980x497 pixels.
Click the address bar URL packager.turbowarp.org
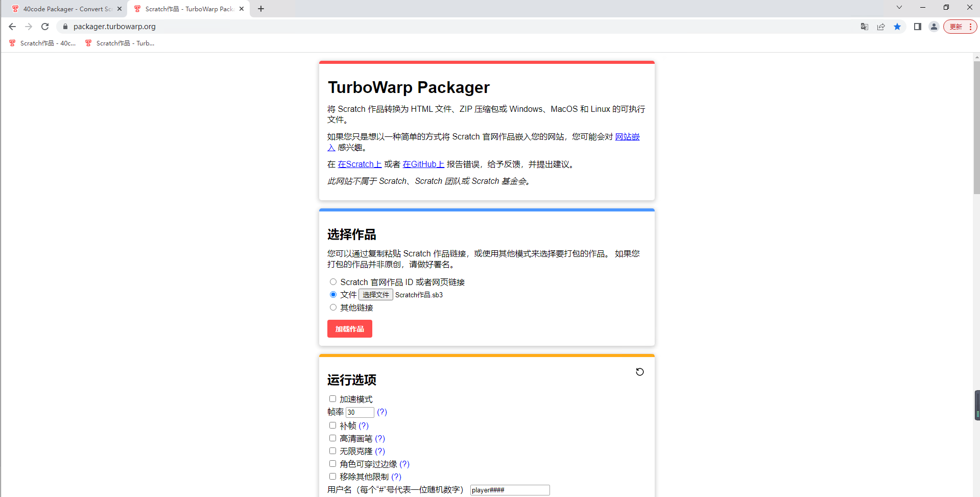point(114,27)
